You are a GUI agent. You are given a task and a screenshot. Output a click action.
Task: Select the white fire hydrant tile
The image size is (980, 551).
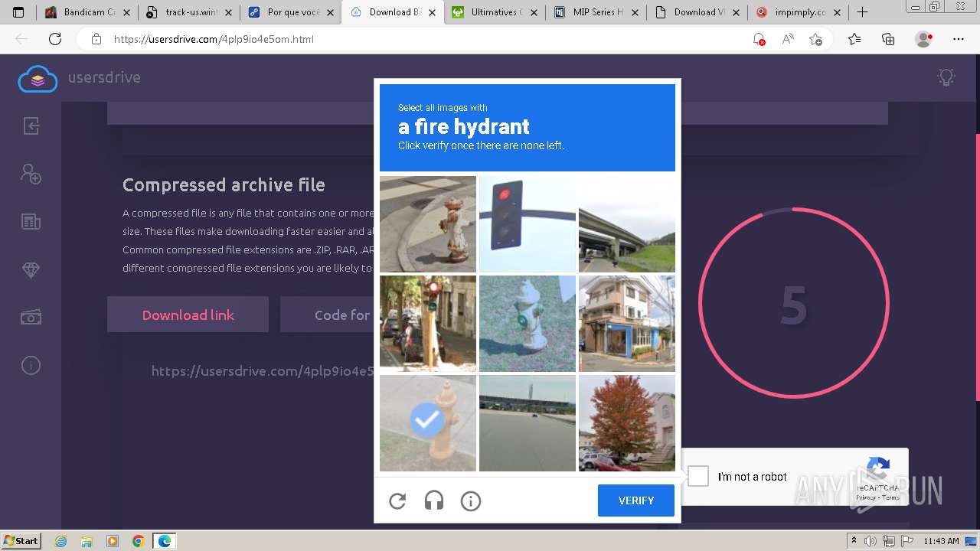528,324
